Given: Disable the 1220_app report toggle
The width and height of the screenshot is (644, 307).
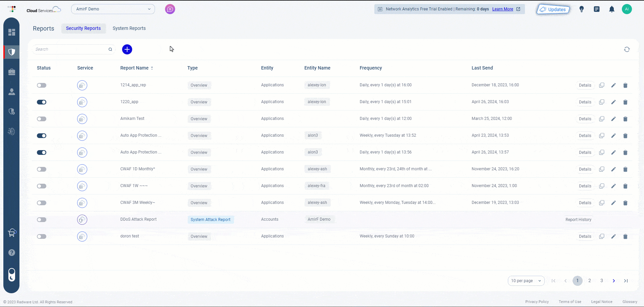Looking at the screenshot, I should (42, 102).
